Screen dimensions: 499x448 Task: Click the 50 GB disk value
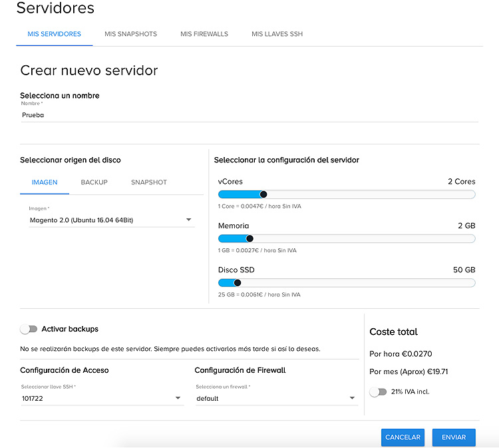coord(464,270)
